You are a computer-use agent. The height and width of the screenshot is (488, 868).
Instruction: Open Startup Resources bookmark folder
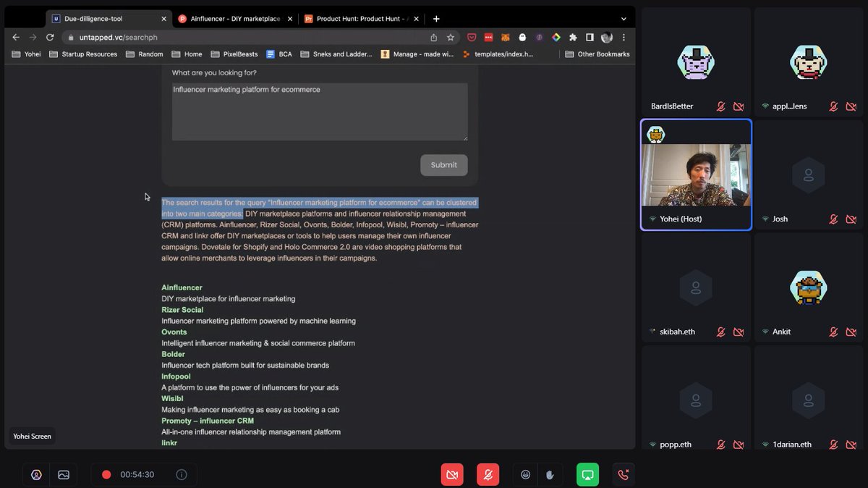tap(83, 54)
